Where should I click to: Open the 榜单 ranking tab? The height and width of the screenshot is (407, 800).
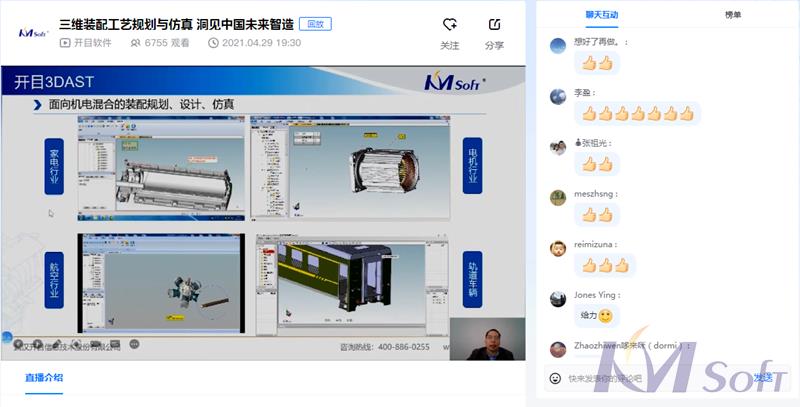pyautogui.click(x=733, y=15)
